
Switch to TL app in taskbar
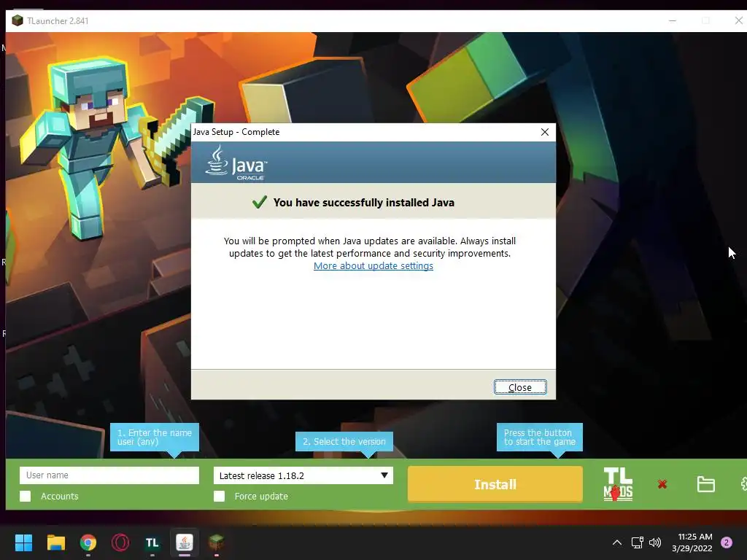click(152, 542)
